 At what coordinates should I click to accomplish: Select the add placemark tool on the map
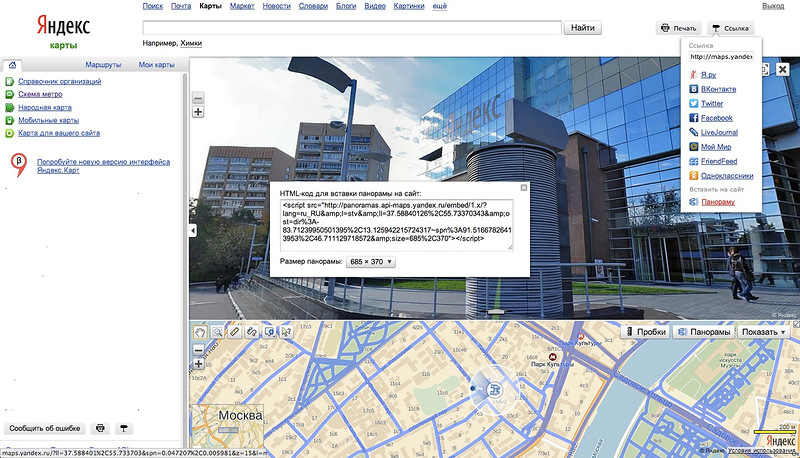coord(269,332)
